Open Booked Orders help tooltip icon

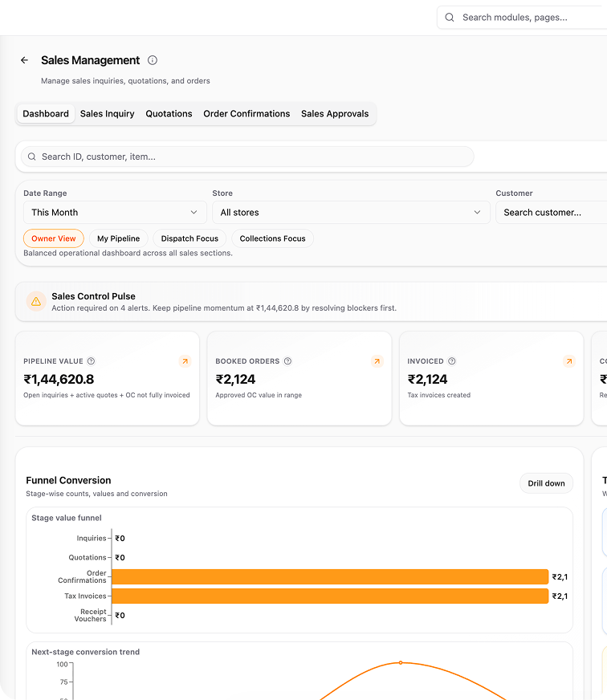287,361
